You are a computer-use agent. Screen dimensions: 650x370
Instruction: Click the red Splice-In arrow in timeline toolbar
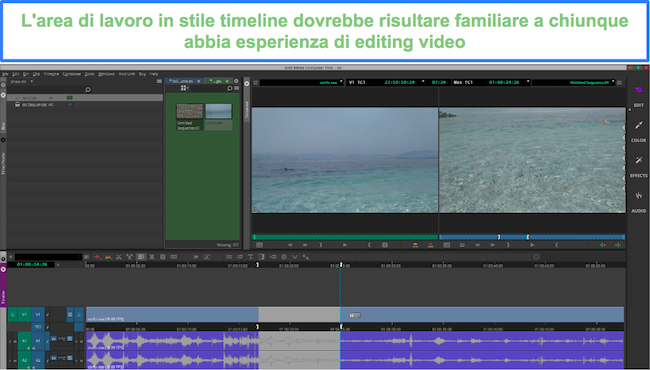(x=97, y=257)
